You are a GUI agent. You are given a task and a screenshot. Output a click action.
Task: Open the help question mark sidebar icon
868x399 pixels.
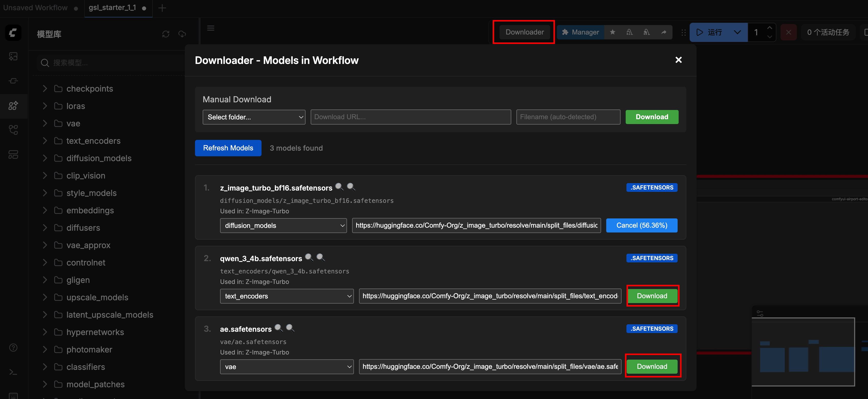(x=13, y=348)
